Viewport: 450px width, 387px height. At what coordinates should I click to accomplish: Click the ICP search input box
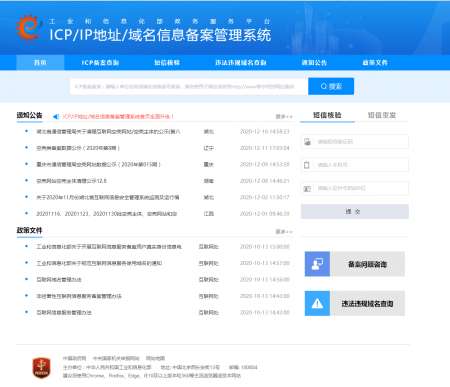coord(189,86)
